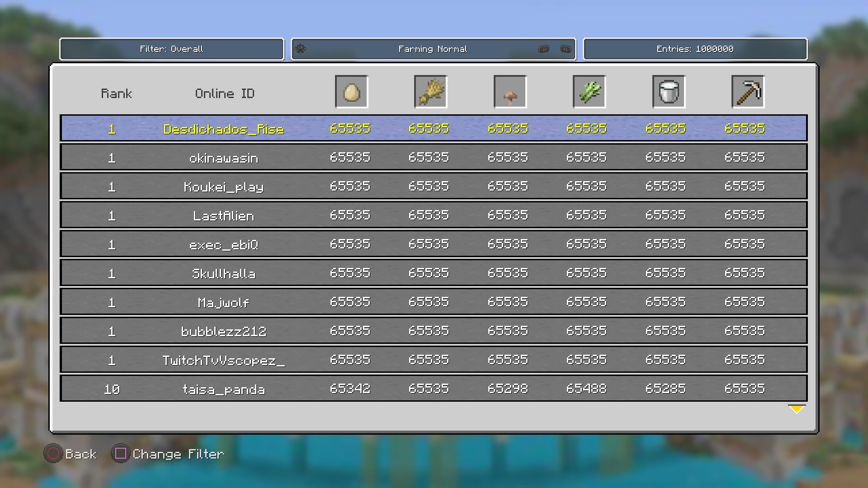Click mushroom score 65298 for taisa_panda

point(508,388)
